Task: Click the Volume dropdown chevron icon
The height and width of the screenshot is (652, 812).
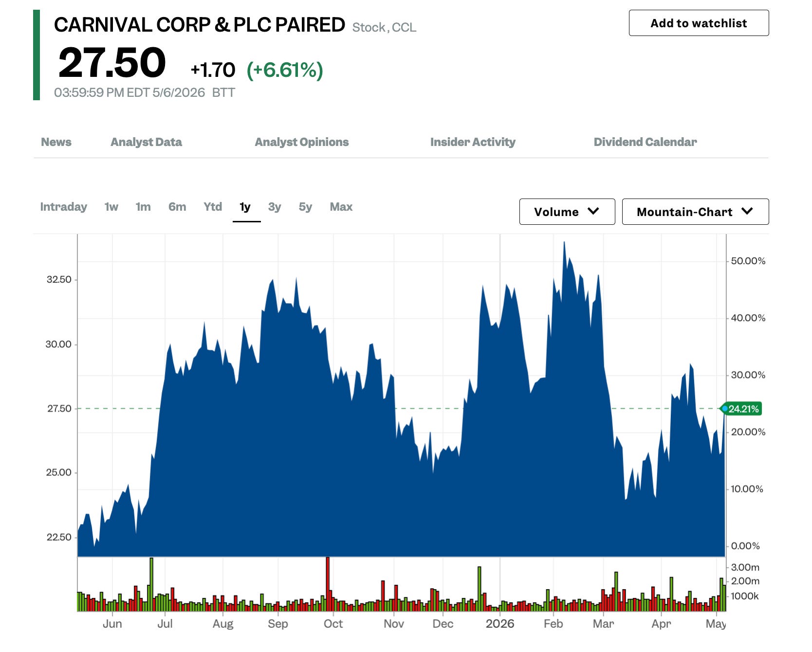Action: [593, 211]
